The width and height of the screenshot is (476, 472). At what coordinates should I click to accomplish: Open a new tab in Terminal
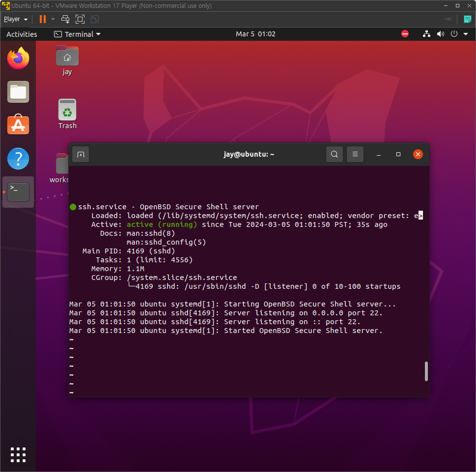(81, 155)
